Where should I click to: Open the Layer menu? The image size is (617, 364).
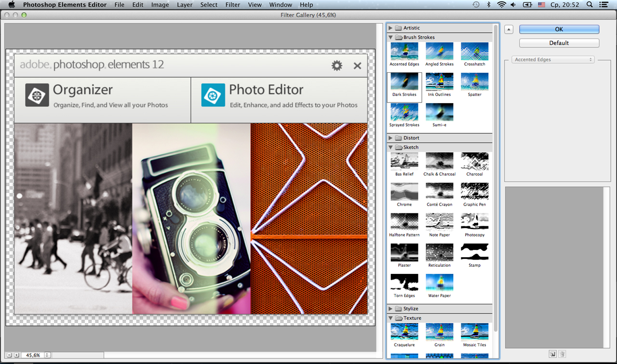(x=185, y=5)
